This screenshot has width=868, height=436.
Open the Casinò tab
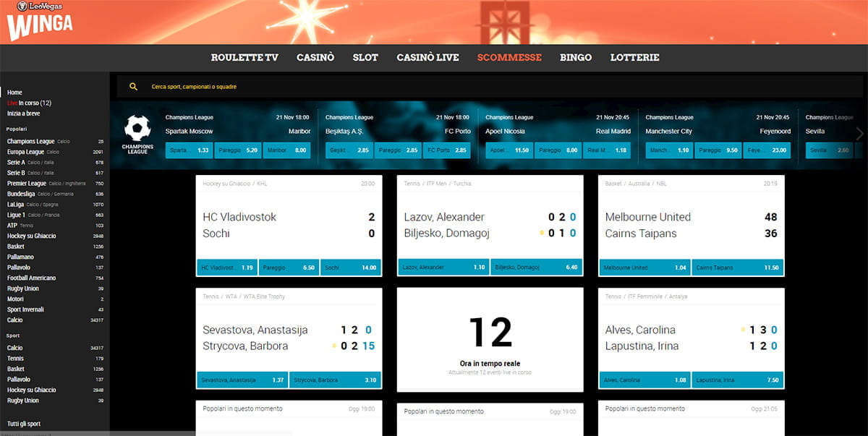tap(315, 57)
